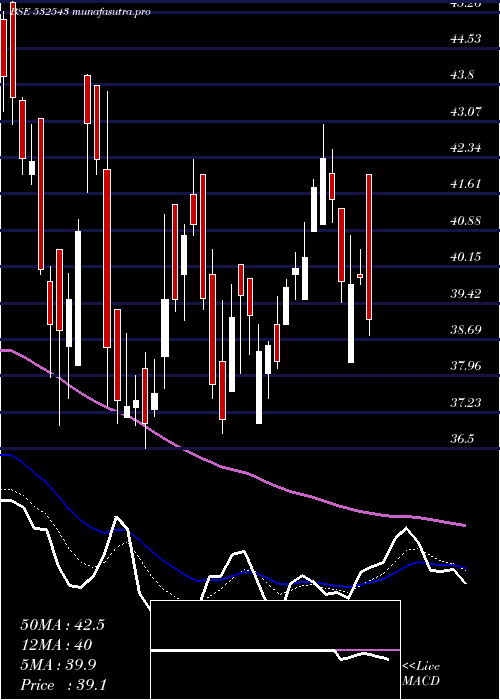500x700 pixels.
Task: Click the 36.5 price axis label
Action: coord(462,439)
